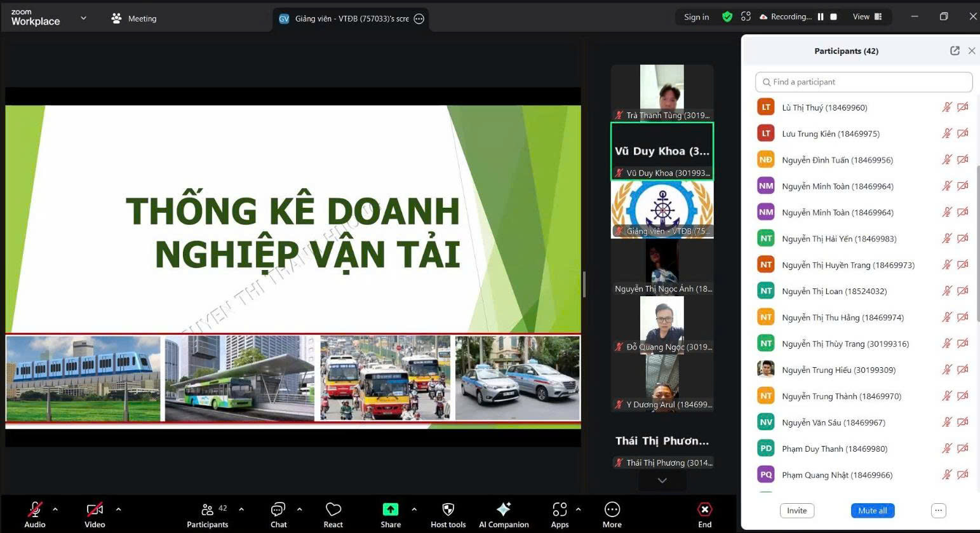
Task: Pause the recording
Action: [x=821, y=17]
